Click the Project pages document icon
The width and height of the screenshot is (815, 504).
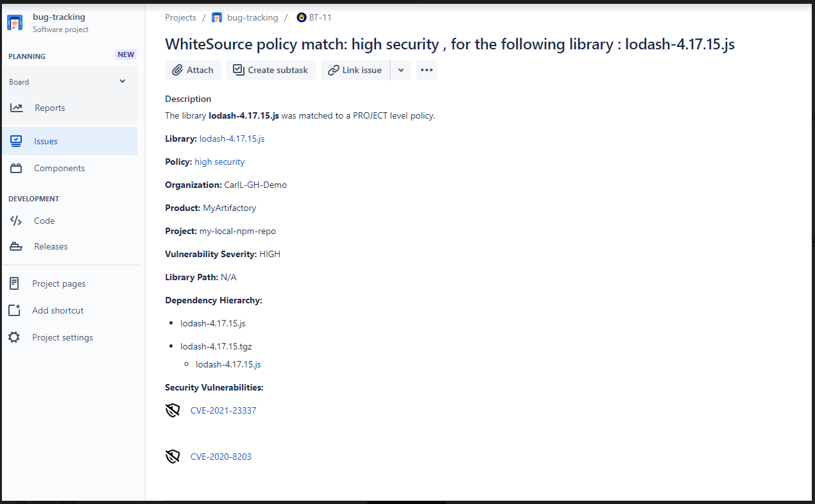coord(15,283)
